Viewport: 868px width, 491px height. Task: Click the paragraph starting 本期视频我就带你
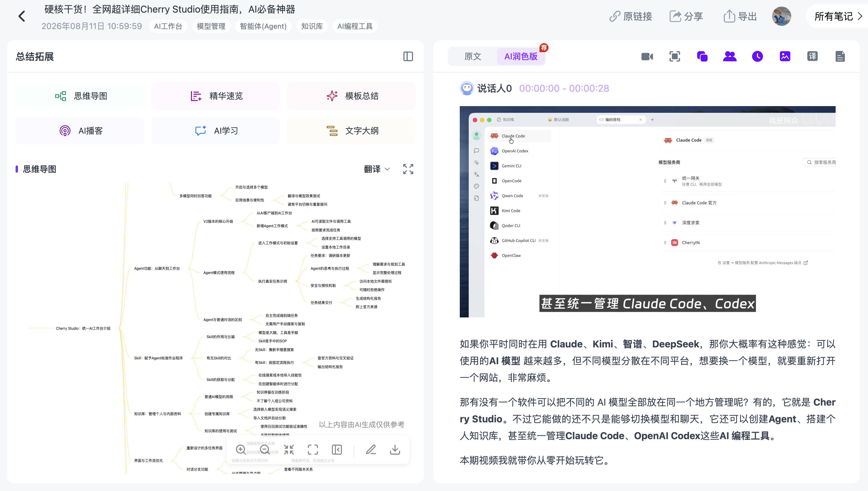536,461
